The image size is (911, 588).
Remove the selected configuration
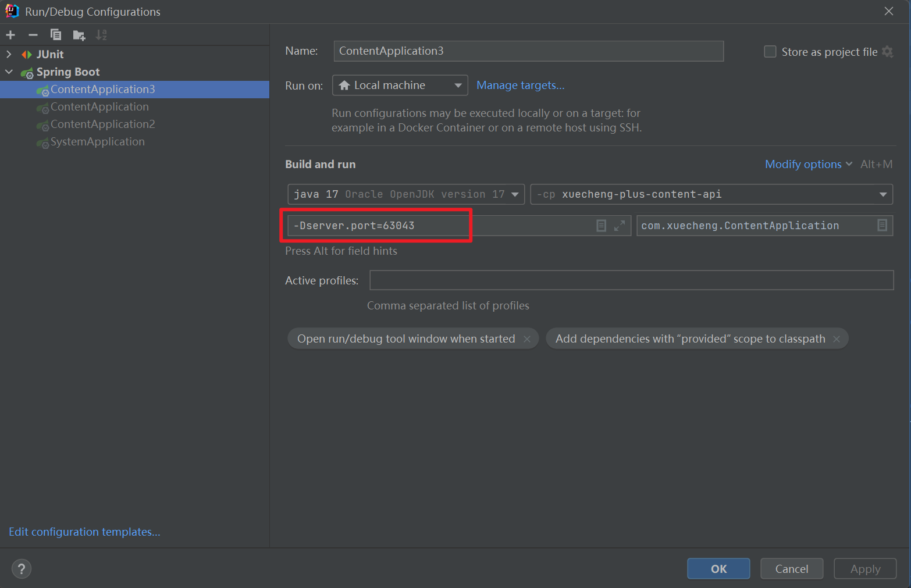(x=33, y=35)
